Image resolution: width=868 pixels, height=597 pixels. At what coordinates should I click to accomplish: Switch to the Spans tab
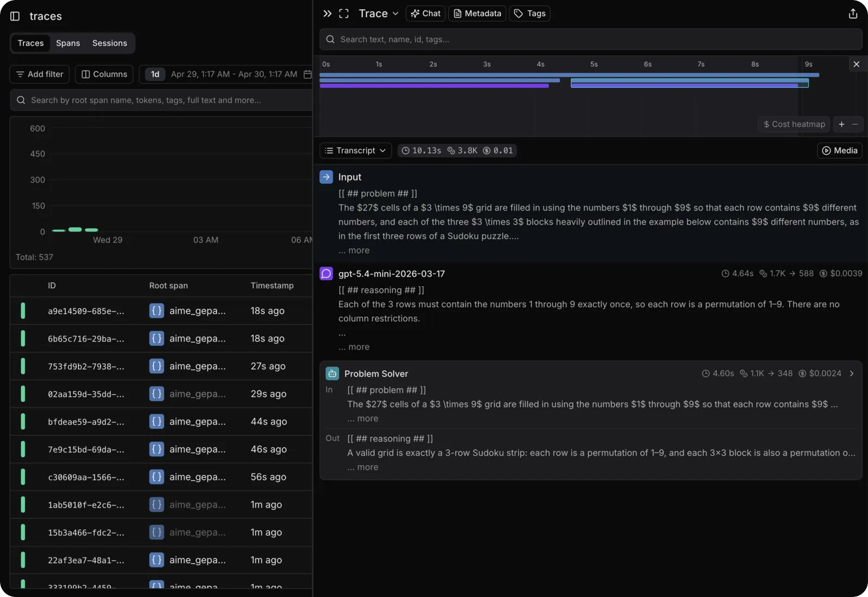68,43
